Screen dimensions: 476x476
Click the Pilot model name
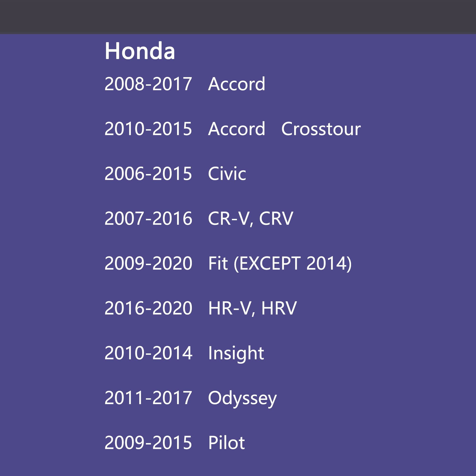pyautogui.click(x=226, y=443)
